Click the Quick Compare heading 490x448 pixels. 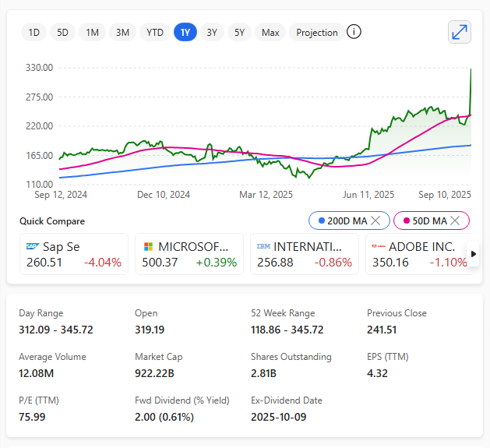tap(52, 221)
